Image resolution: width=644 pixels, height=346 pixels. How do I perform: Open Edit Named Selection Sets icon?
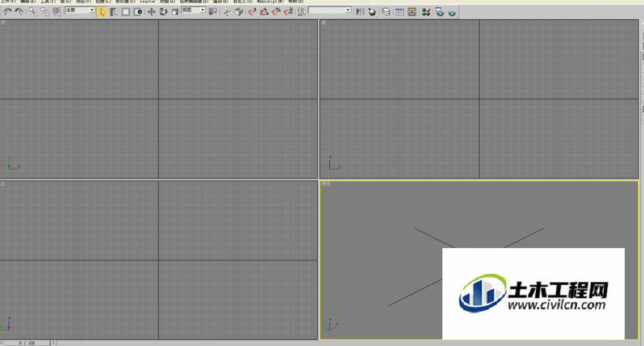[302, 12]
